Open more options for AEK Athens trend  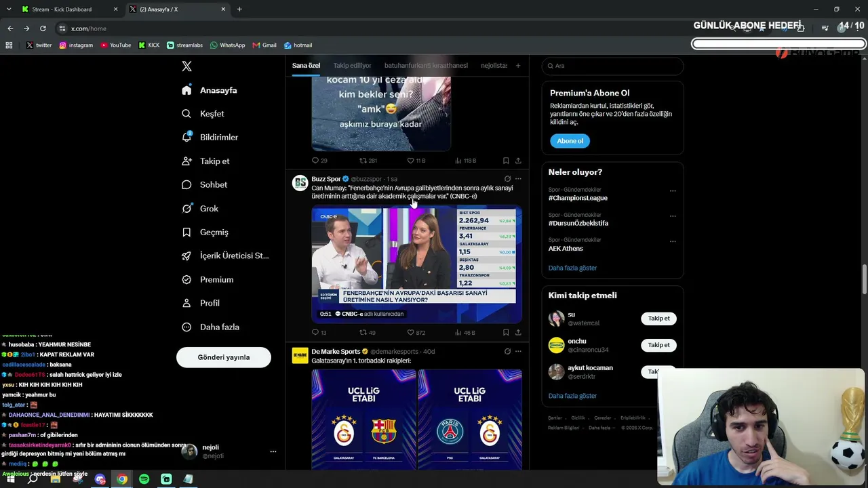[673, 241]
